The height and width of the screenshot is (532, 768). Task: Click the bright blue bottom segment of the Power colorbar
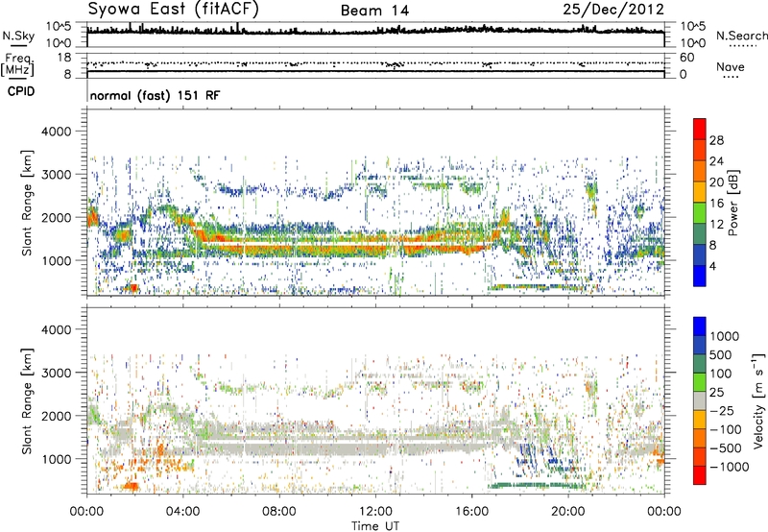(700, 276)
